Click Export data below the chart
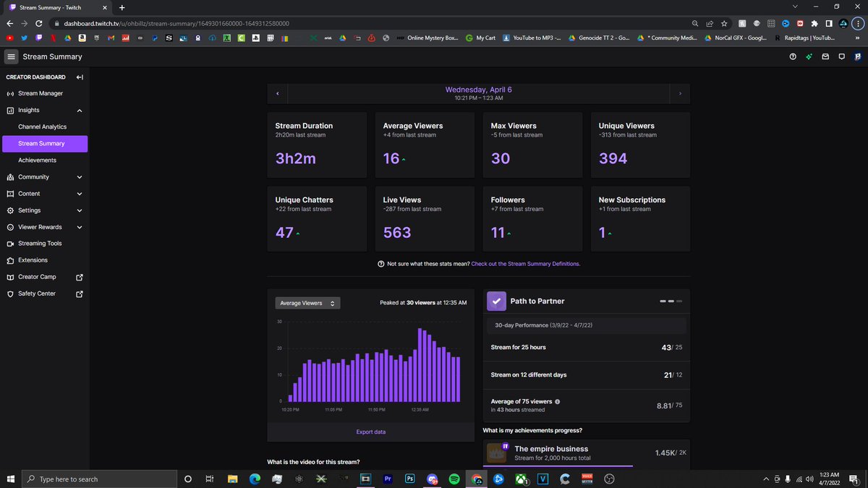Viewport: 868px width, 488px height. (x=371, y=432)
